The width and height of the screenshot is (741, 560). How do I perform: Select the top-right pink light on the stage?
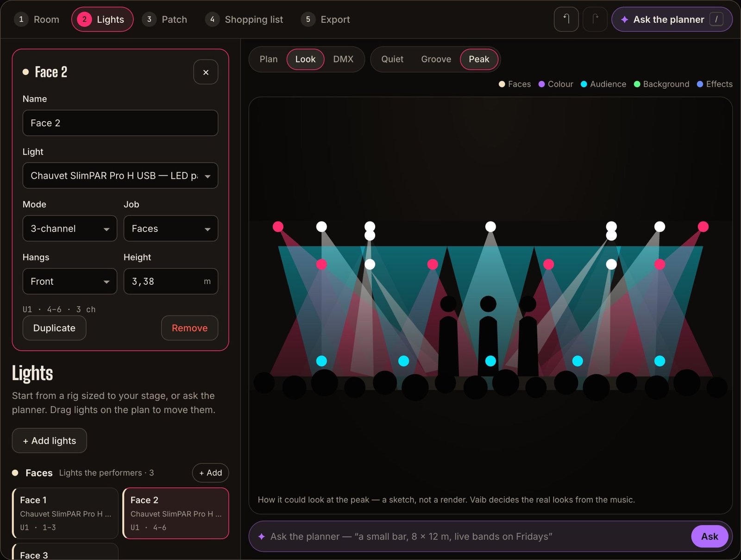coord(703,227)
